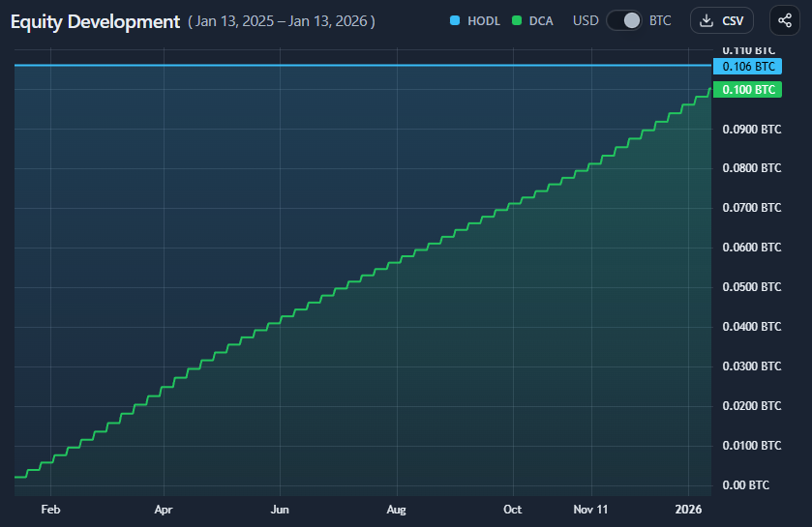Click the Feb label on time axis
Image resolution: width=812 pixels, height=527 pixels.
[50, 510]
